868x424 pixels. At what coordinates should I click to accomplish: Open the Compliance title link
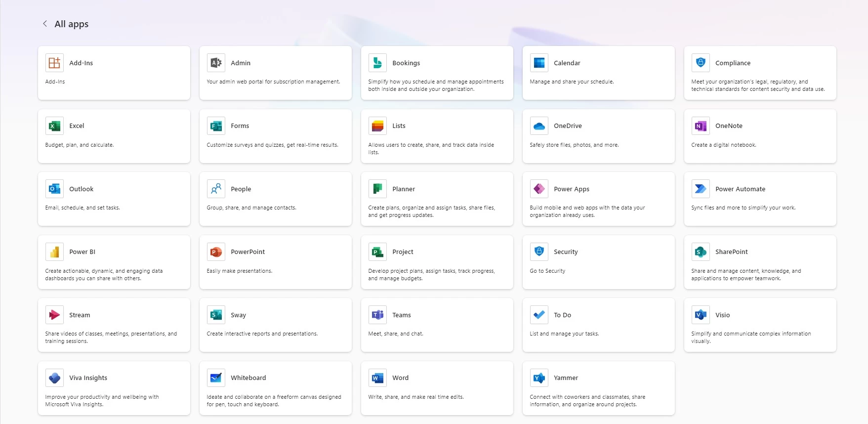pyautogui.click(x=733, y=63)
